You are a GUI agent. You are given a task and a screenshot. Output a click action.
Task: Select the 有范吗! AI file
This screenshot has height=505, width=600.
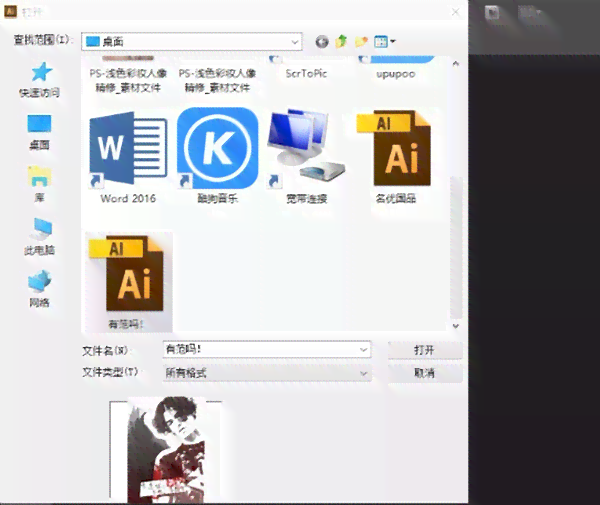pyautogui.click(x=128, y=282)
